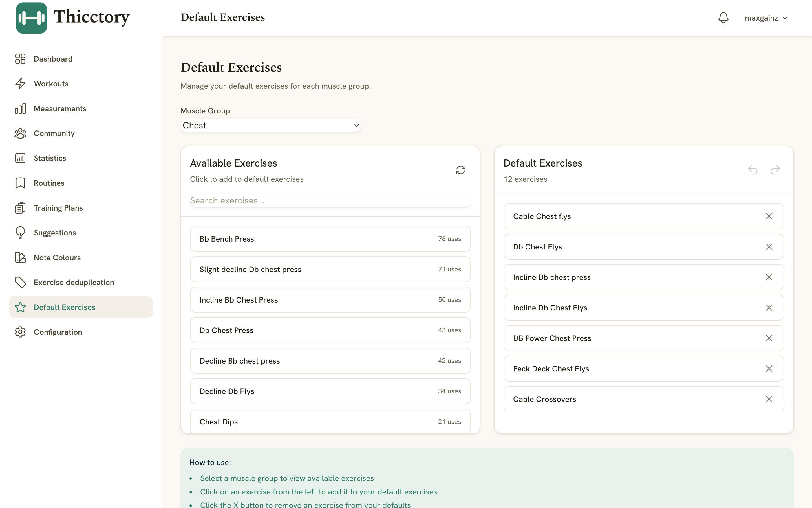This screenshot has width=812, height=508.
Task: Click the 'How to use:' heading
Action: [210, 463]
